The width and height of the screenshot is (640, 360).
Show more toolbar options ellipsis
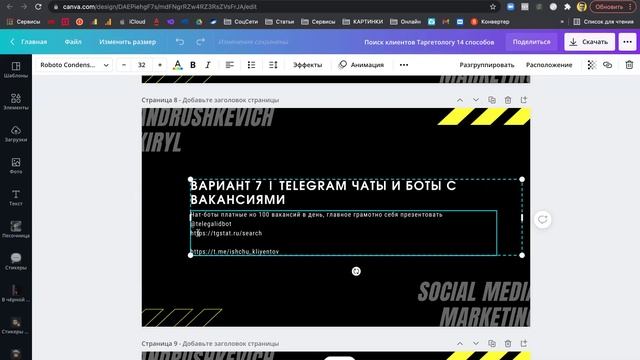point(404,65)
